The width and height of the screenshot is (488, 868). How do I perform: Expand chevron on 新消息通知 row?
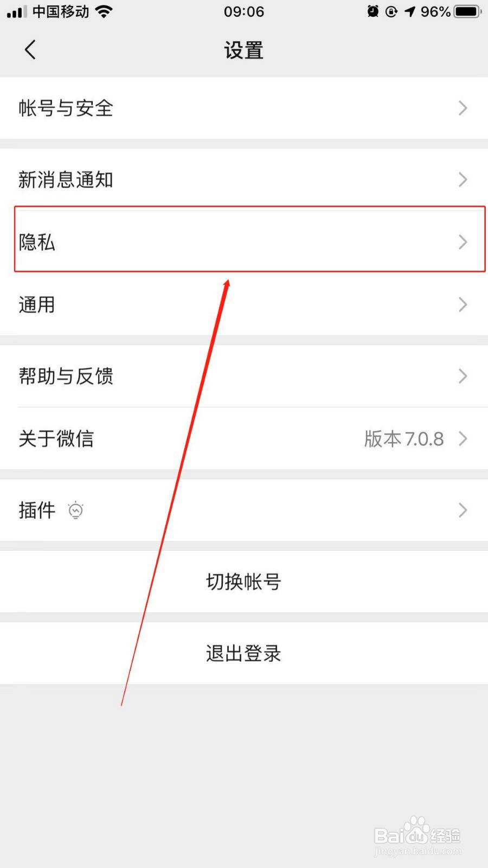[x=463, y=180]
